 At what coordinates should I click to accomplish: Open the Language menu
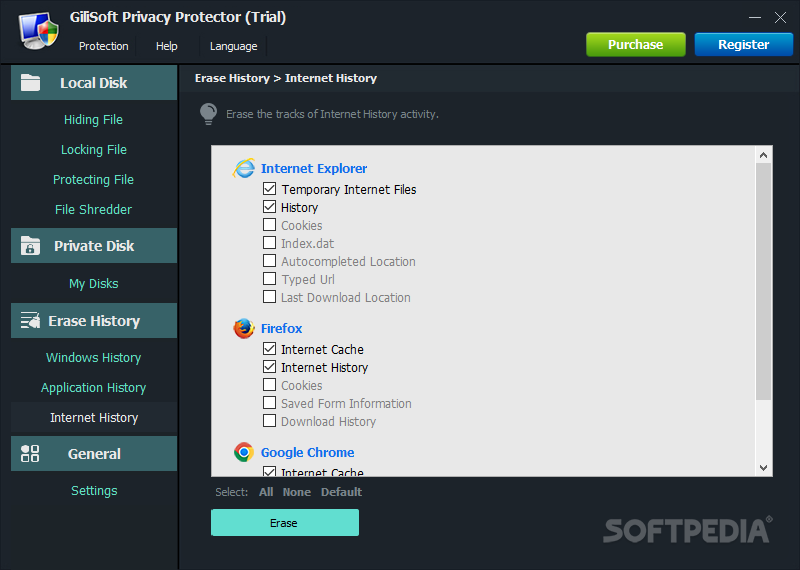click(233, 46)
